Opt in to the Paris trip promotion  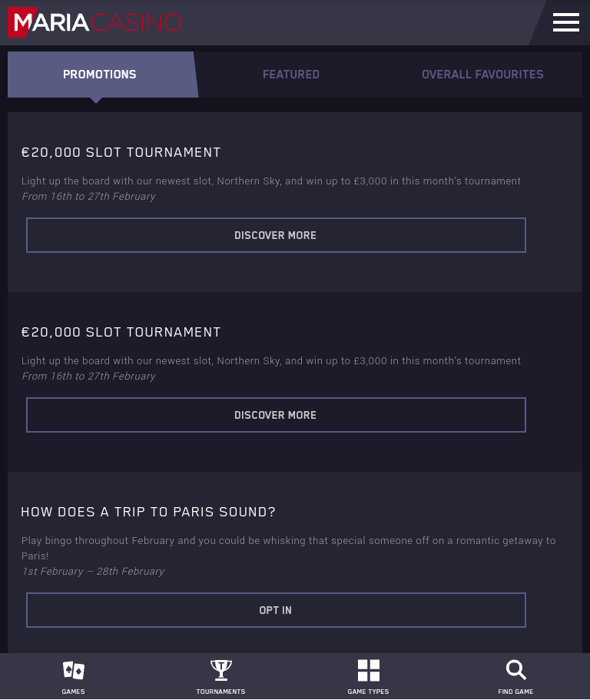click(276, 610)
